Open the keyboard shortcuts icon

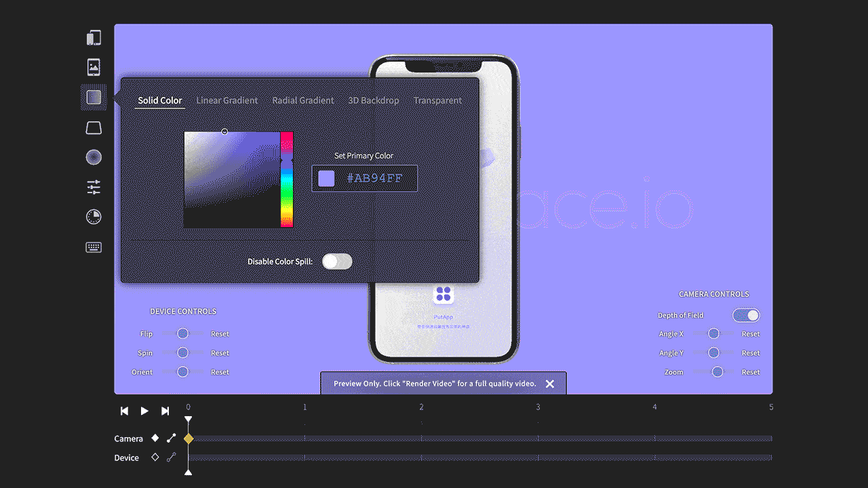(94, 247)
